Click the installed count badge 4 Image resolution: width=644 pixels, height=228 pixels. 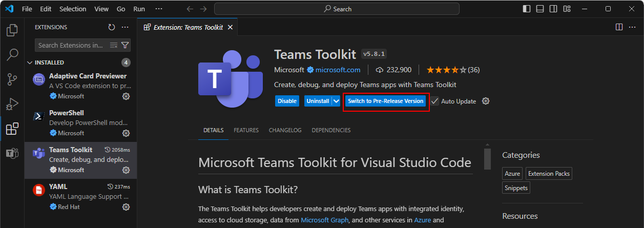[x=126, y=63]
